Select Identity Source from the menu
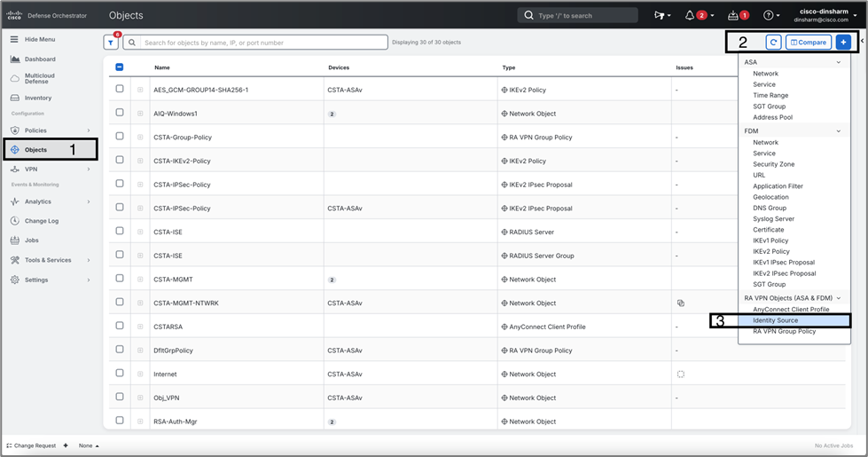868x457 pixels. [x=775, y=320]
